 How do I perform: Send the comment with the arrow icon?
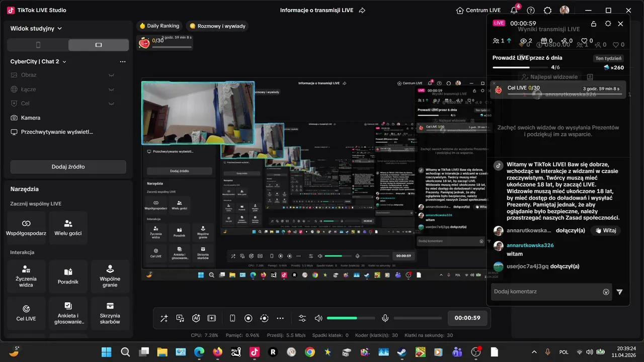point(619,292)
